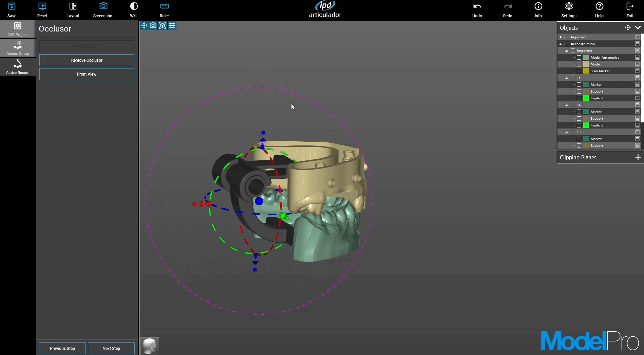
Task: Click the head orientation thumbnail
Action: tap(150, 346)
